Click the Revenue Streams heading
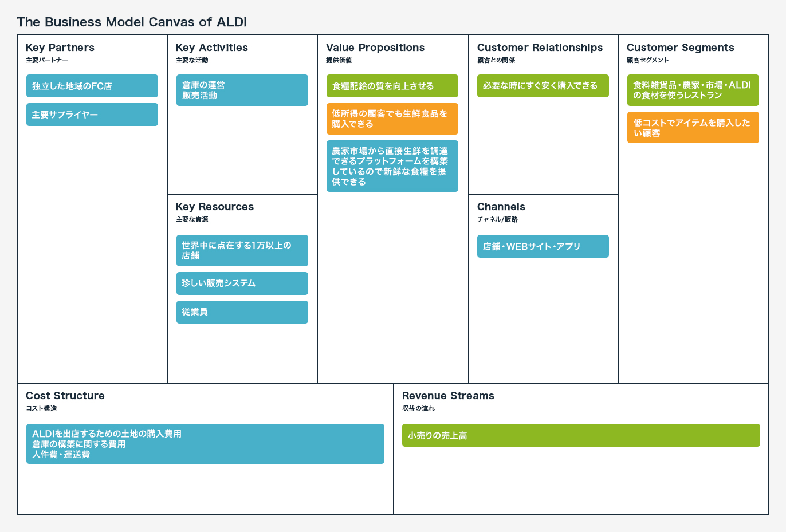This screenshot has height=532, width=786. coord(448,396)
